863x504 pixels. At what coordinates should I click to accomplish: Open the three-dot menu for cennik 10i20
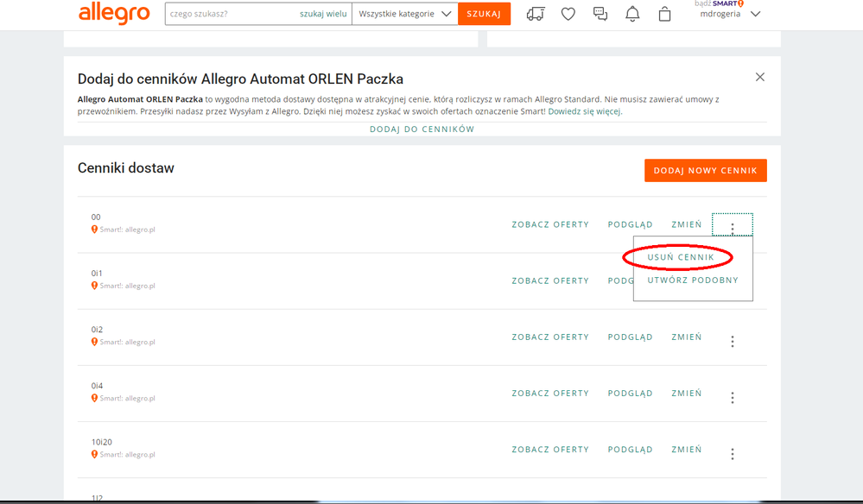[x=732, y=453]
